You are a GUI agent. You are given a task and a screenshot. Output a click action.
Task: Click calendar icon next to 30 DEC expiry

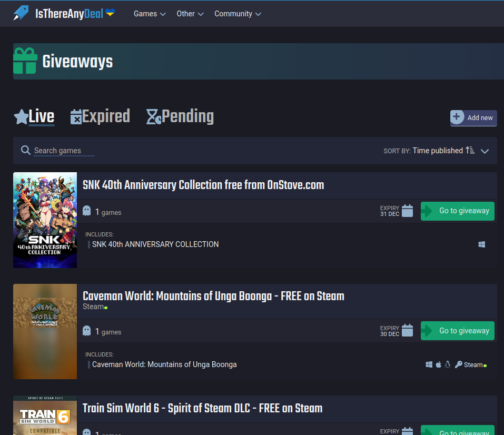(x=407, y=331)
